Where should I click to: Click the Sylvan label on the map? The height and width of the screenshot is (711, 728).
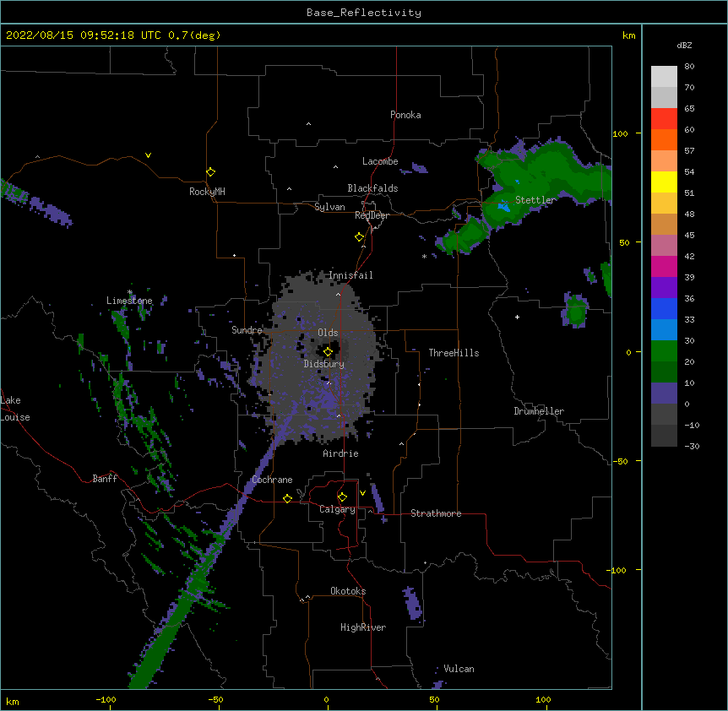(329, 207)
